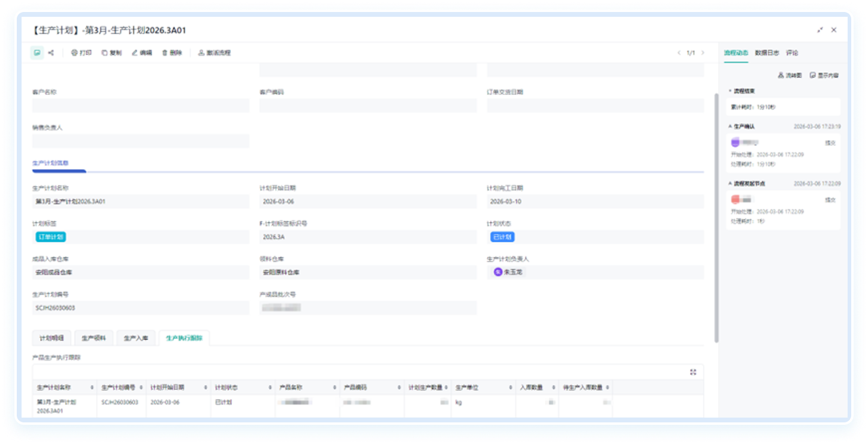Sort by 生产计划名称 column arrows
868x444 pixels.
click(x=92, y=388)
